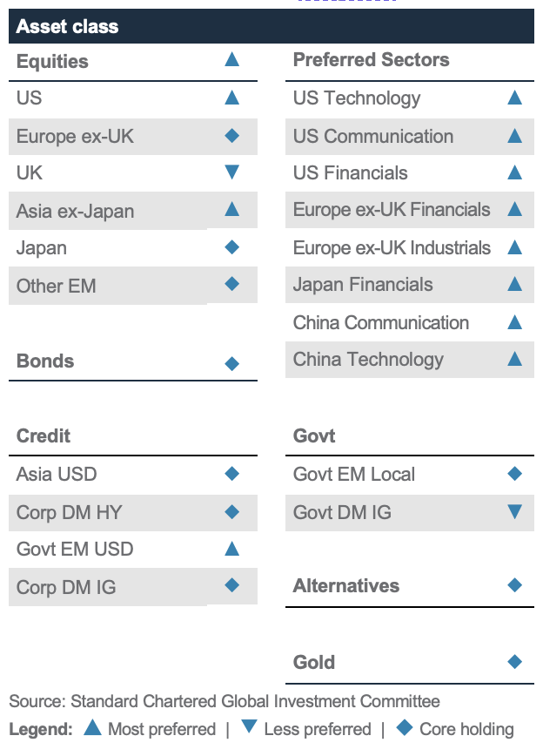Click the triangle next to Govt EM USD
Screen dimensions: 543x756
click(x=231, y=548)
